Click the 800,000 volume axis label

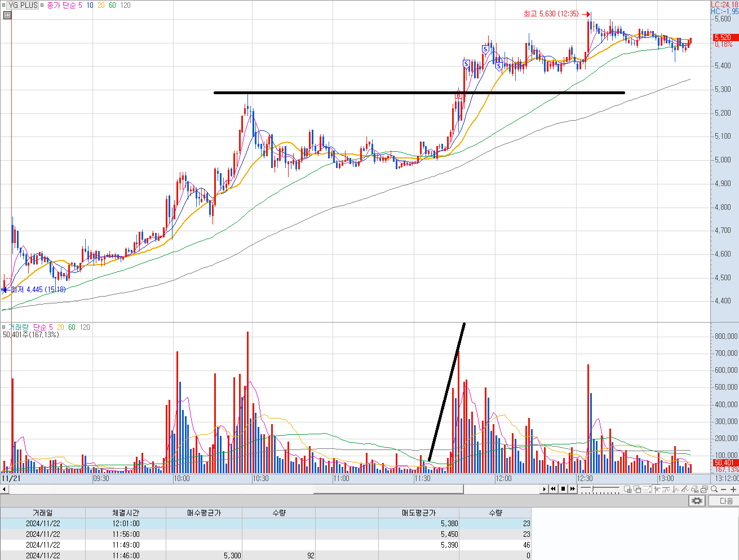(x=725, y=336)
